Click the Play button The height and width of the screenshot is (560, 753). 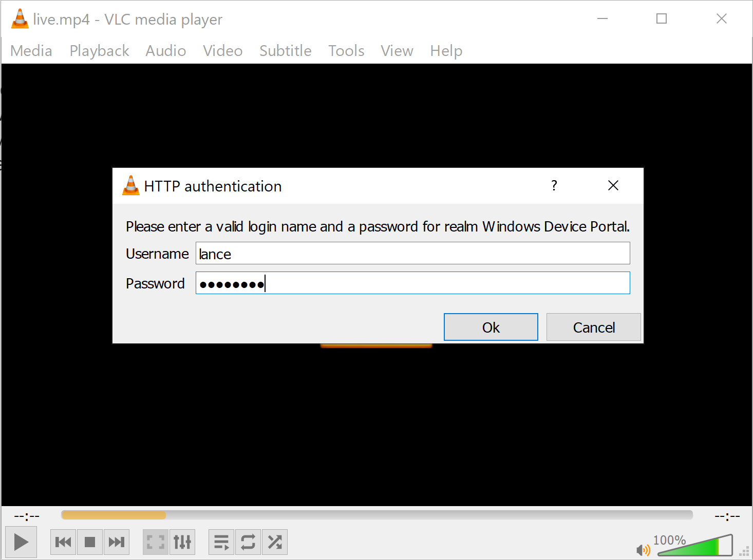coord(21,542)
